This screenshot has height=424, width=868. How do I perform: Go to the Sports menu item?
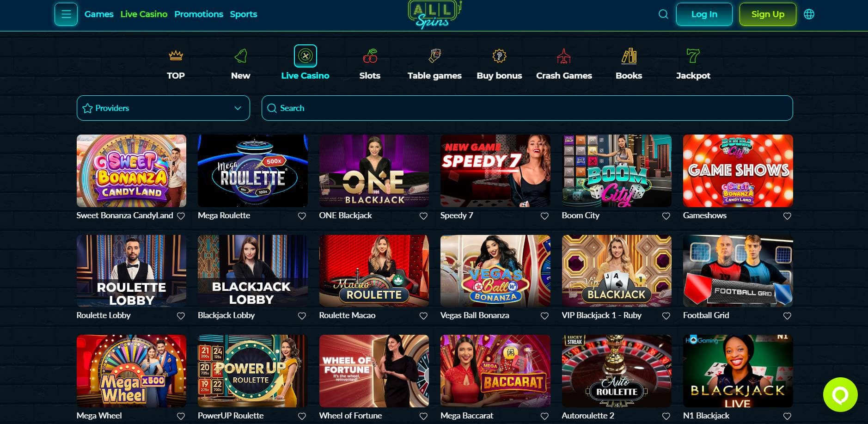[244, 14]
